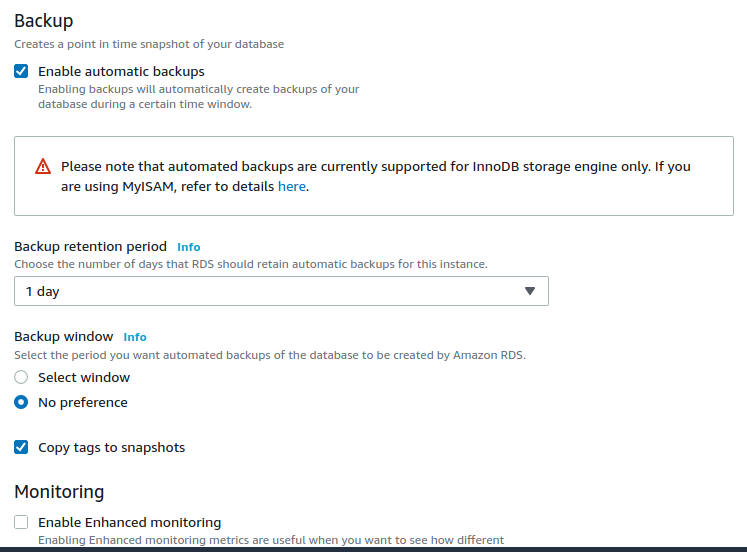Click the Backup section heading

(x=44, y=21)
